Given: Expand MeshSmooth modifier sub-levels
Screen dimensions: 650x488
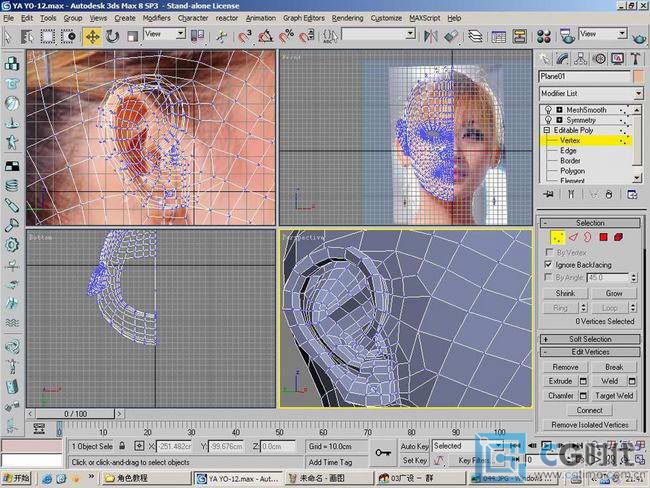Looking at the screenshot, I should 560,110.
